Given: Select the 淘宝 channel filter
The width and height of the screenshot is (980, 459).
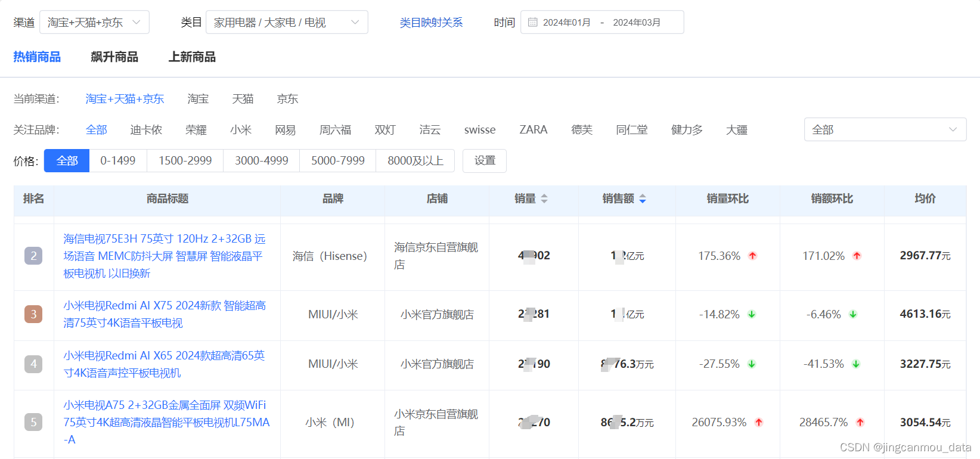Looking at the screenshot, I should tap(198, 99).
